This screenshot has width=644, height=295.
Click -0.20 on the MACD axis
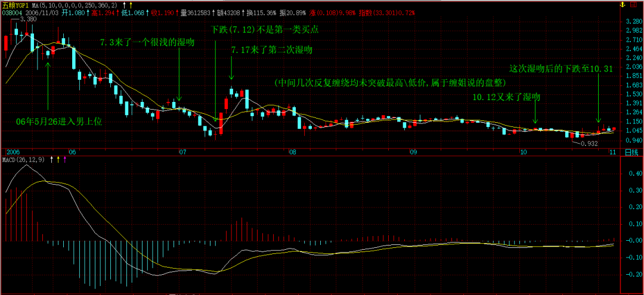click(634, 275)
